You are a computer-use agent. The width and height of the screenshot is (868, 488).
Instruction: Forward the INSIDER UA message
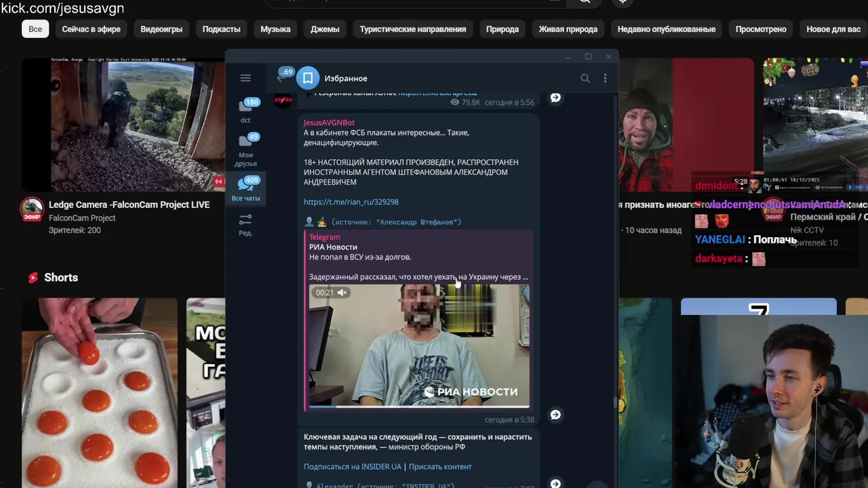[x=555, y=483]
